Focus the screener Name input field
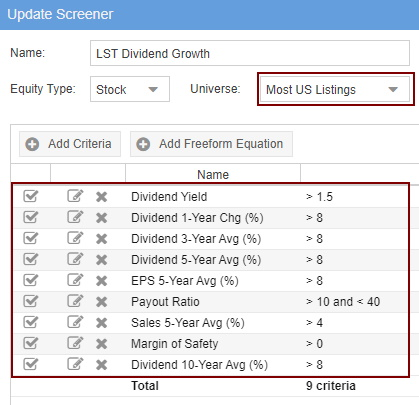Image resolution: width=419 pixels, height=405 pixels. click(250, 53)
